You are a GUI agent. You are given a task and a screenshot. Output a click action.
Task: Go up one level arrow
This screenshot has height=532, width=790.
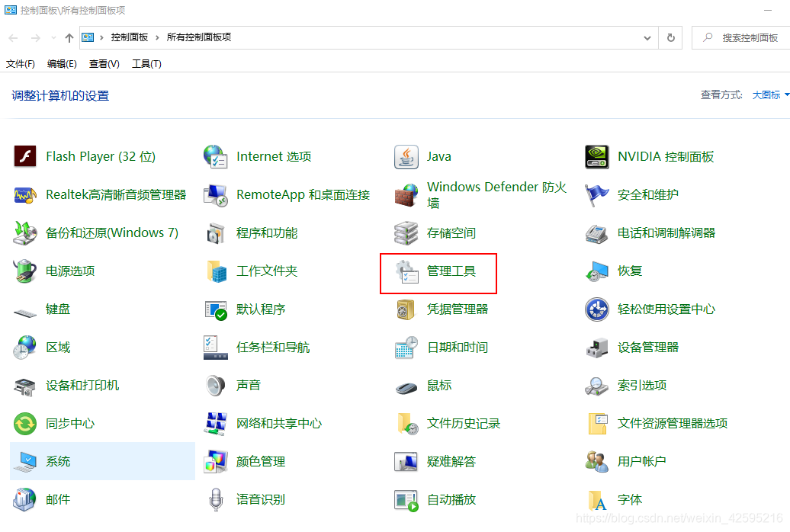pyautogui.click(x=69, y=38)
